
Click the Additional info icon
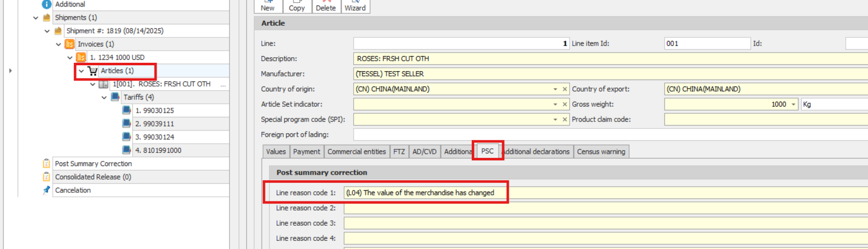(47, 5)
